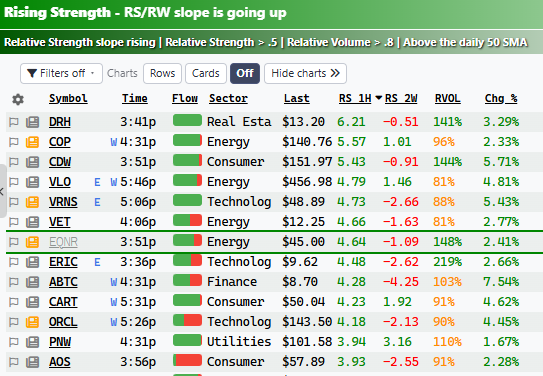Open the VLO symbol link
The width and height of the screenshot is (543, 376).
[x=60, y=182]
